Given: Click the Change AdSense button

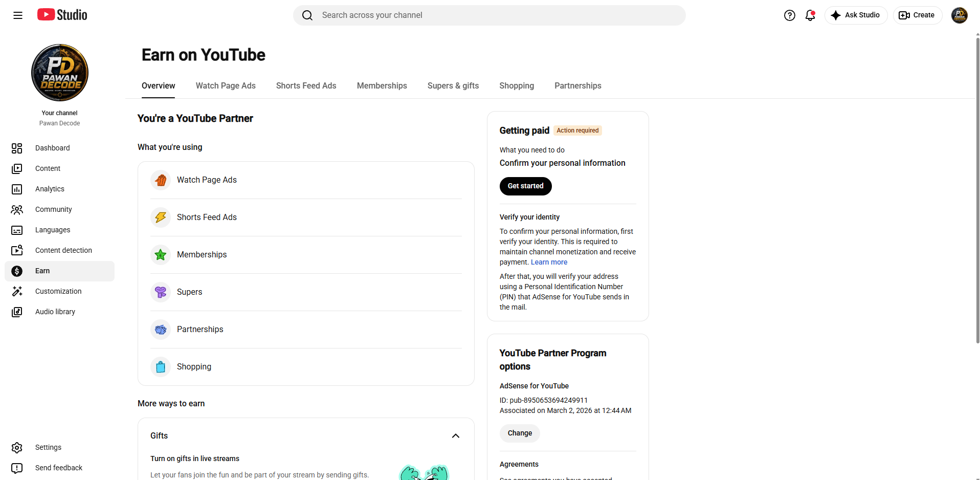Looking at the screenshot, I should tap(520, 433).
